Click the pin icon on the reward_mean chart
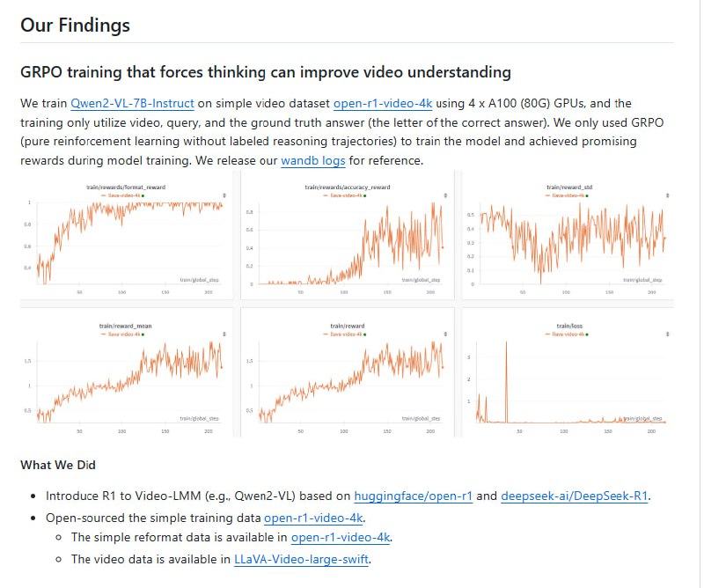The height and width of the screenshot is (588, 704). (x=224, y=334)
